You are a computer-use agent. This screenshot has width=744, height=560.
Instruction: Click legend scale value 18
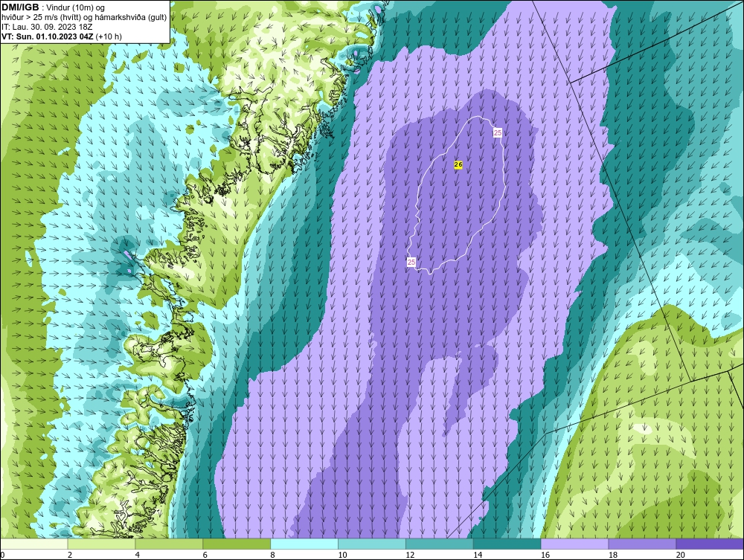click(612, 555)
